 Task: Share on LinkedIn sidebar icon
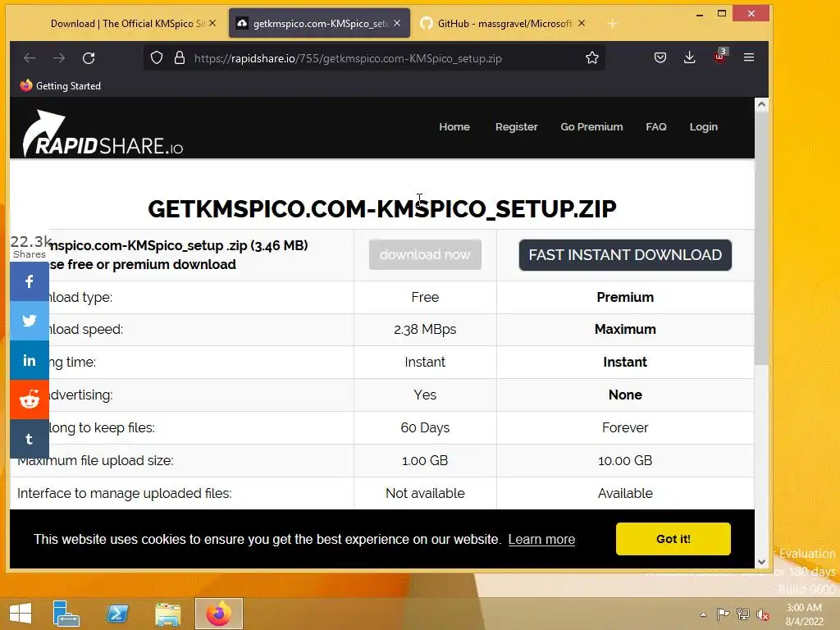(x=29, y=360)
